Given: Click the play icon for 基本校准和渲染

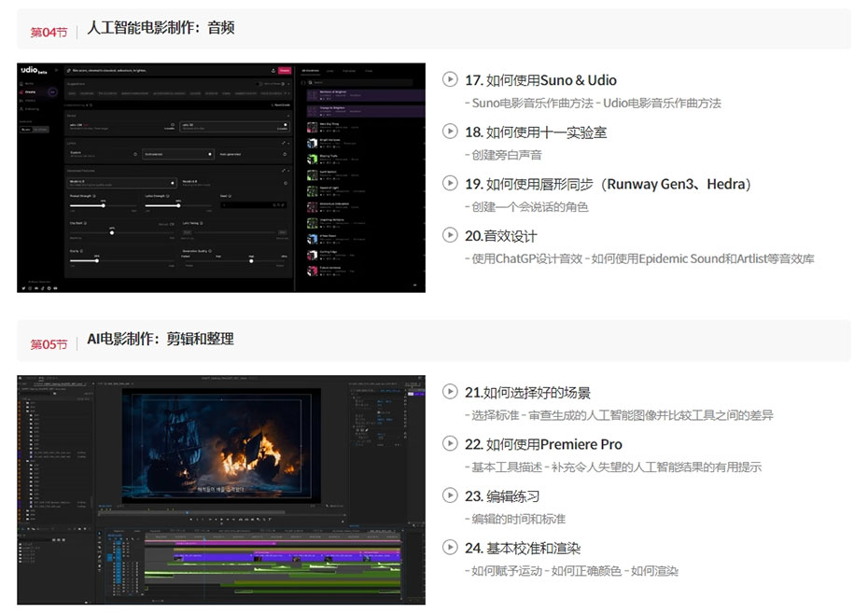Looking at the screenshot, I should [450, 547].
